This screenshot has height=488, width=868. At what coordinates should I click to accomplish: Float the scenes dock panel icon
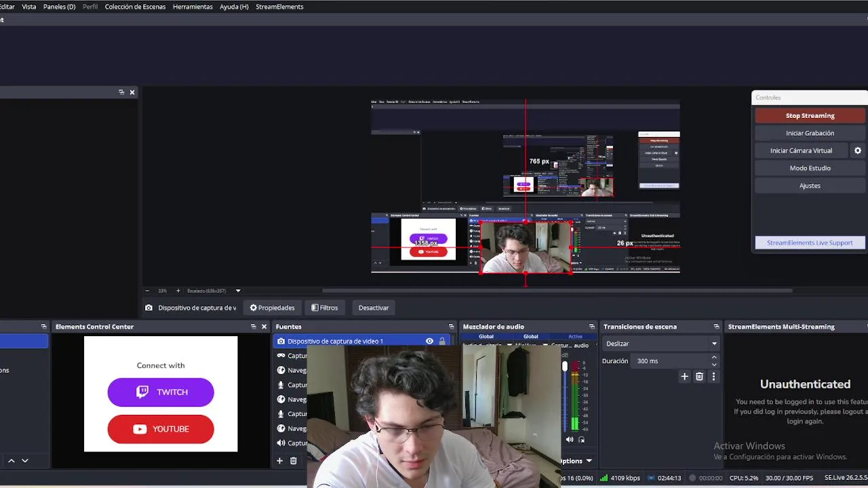[x=44, y=327]
